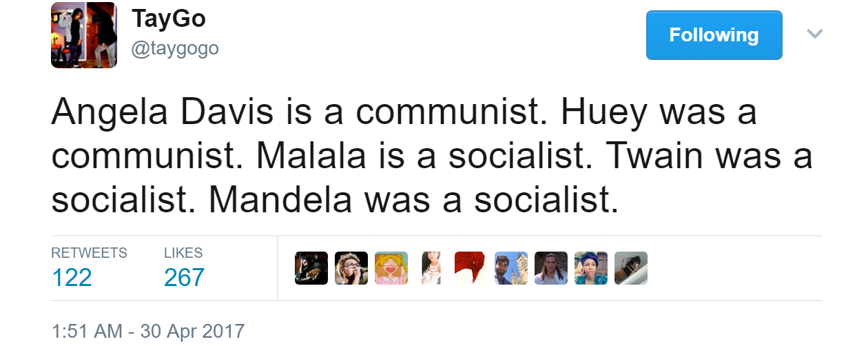
Task: Toggle the Following button
Action: [x=714, y=35]
